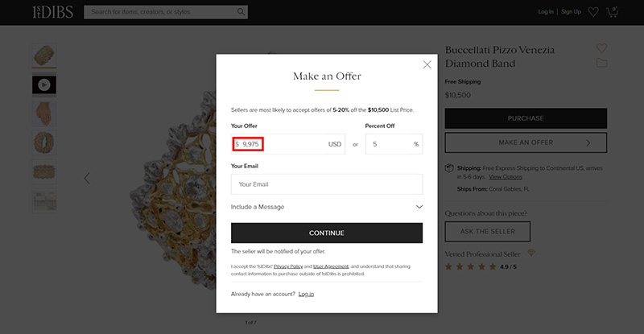Open favorites heart icon in header
This screenshot has height=334, width=644.
(593, 12)
